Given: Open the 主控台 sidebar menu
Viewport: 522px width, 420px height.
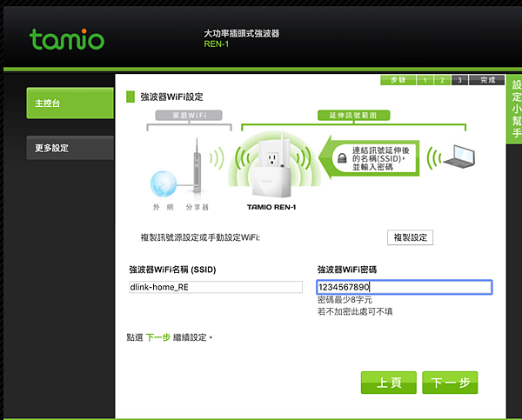Looking at the screenshot, I should coord(70,103).
